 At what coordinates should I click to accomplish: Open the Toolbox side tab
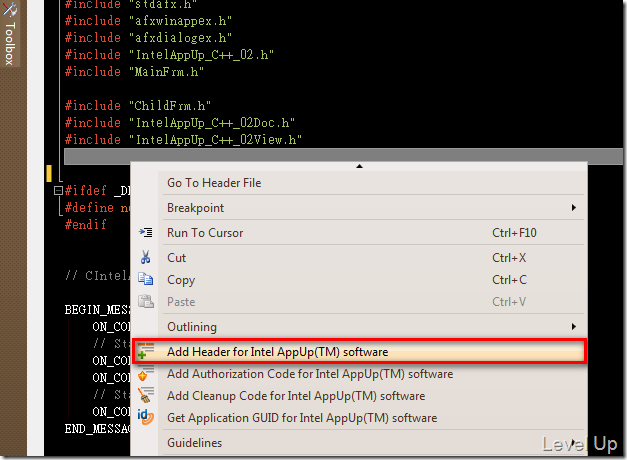pyautogui.click(x=10, y=34)
